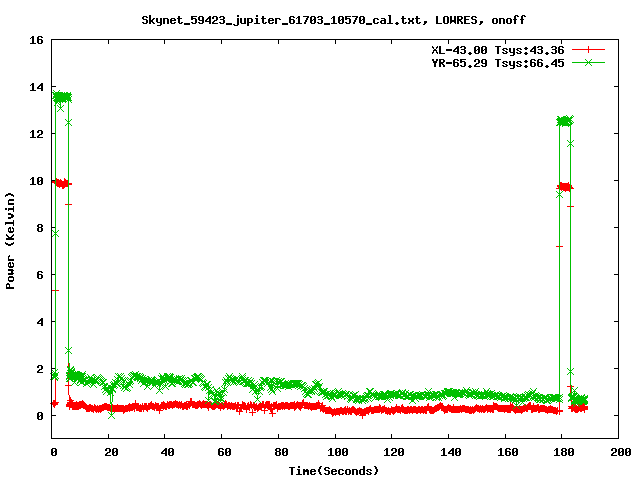Click the y-axis tick label 2
The height and width of the screenshot is (480, 640).
pyautogui.click(x=40, y=369)
